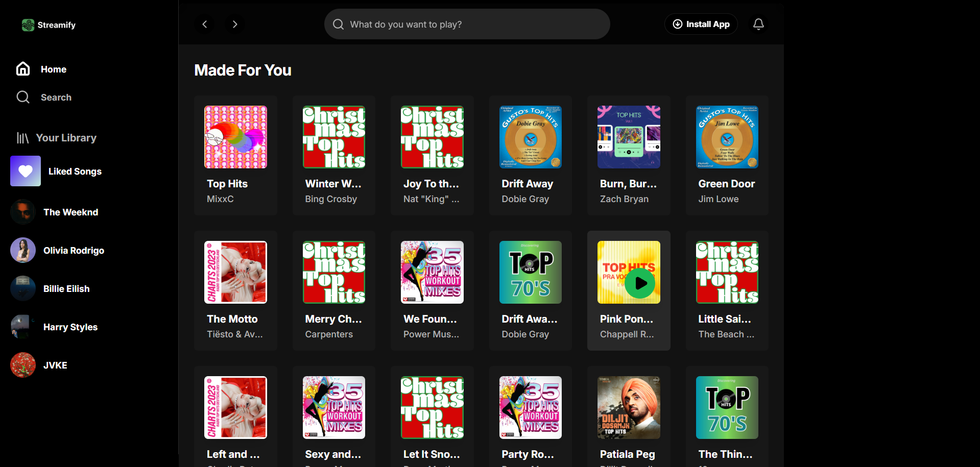Click the 'Pink Pon...' title text
This screenshot has height=467, width=980.
627,319
